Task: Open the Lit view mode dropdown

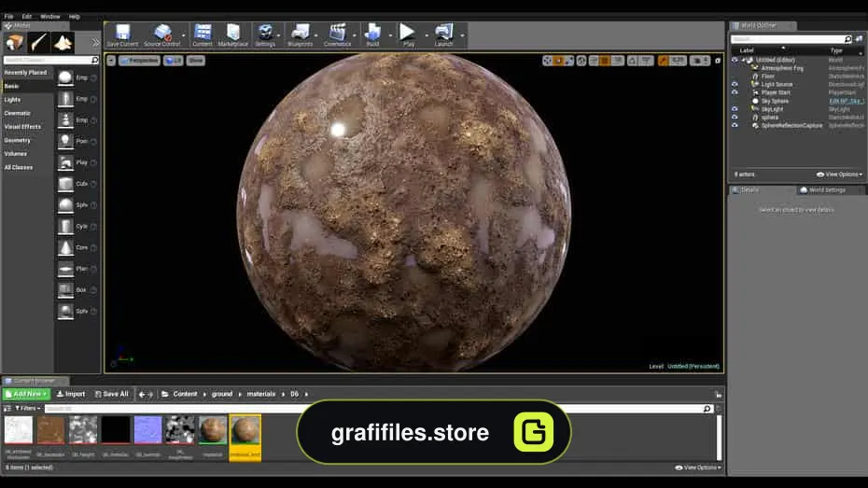Action: (174, 61)
